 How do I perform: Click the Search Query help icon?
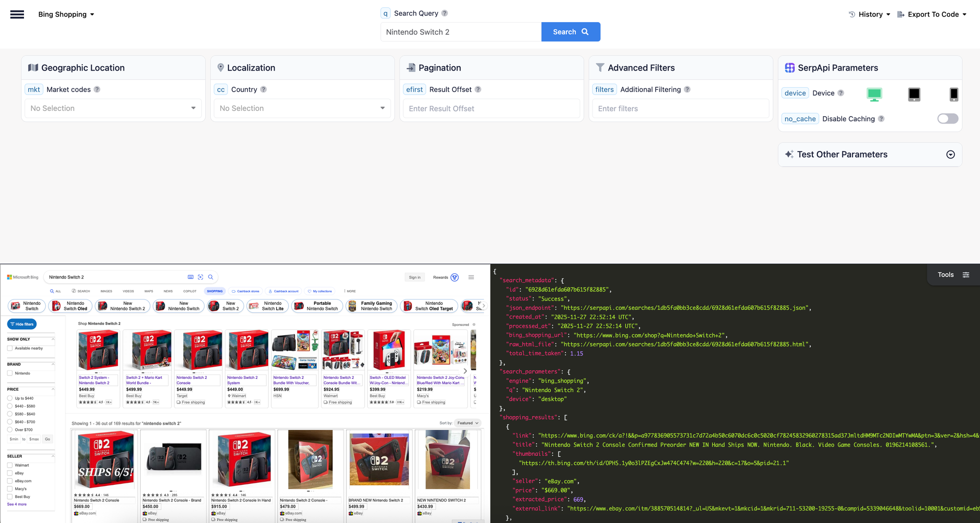click(444, 13)
